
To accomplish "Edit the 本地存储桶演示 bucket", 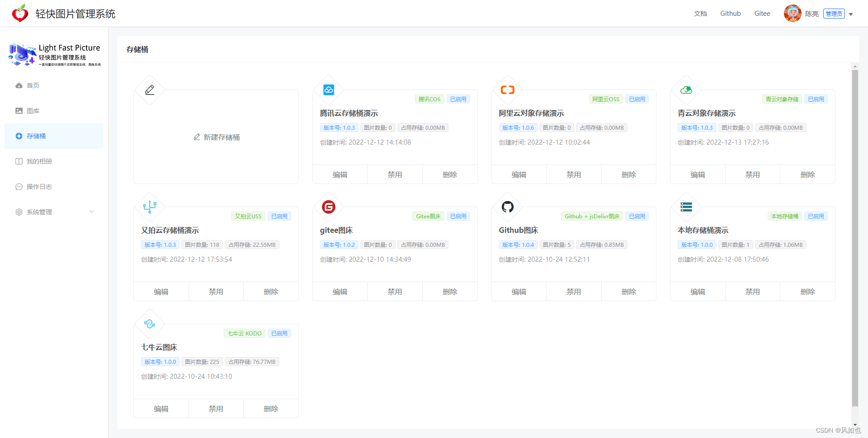I will pos(698,292).
